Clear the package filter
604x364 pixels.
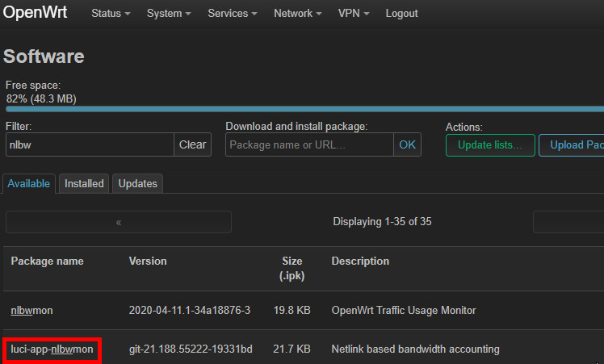pos(192,144)
